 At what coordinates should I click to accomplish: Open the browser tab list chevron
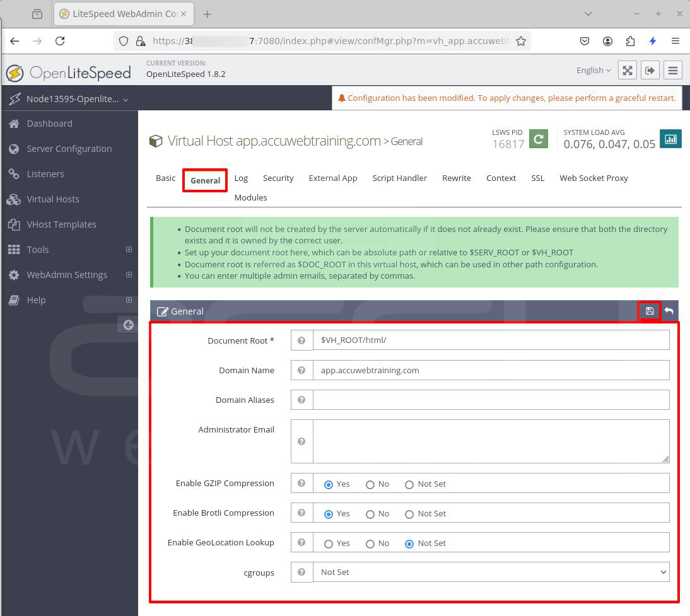tap(588, 14)
